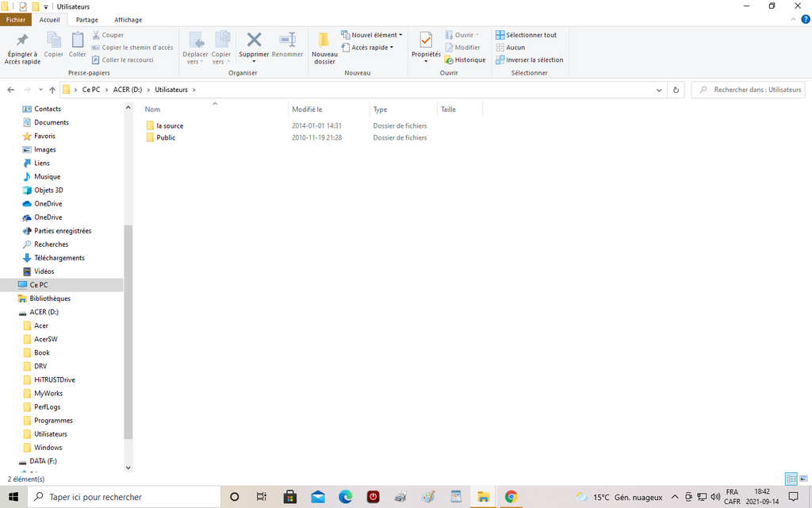Switch to the Partage tab
Viewport: 812px width, 508px height.
coord(87,20)
